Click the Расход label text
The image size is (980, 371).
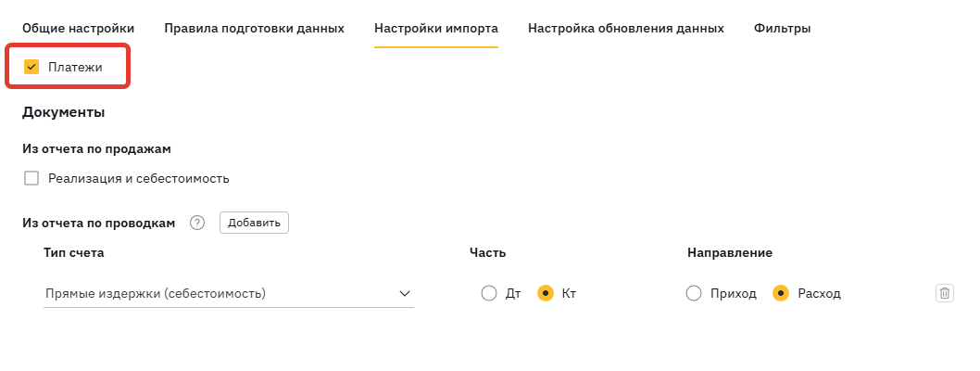coord(819,293)
